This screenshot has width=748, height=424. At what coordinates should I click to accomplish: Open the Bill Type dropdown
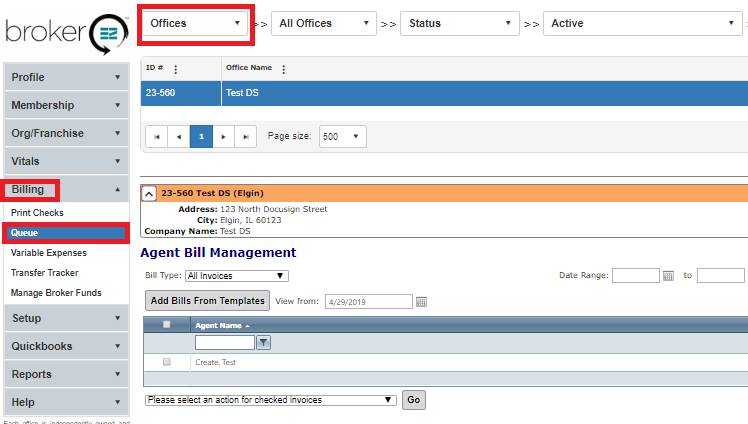237,276
